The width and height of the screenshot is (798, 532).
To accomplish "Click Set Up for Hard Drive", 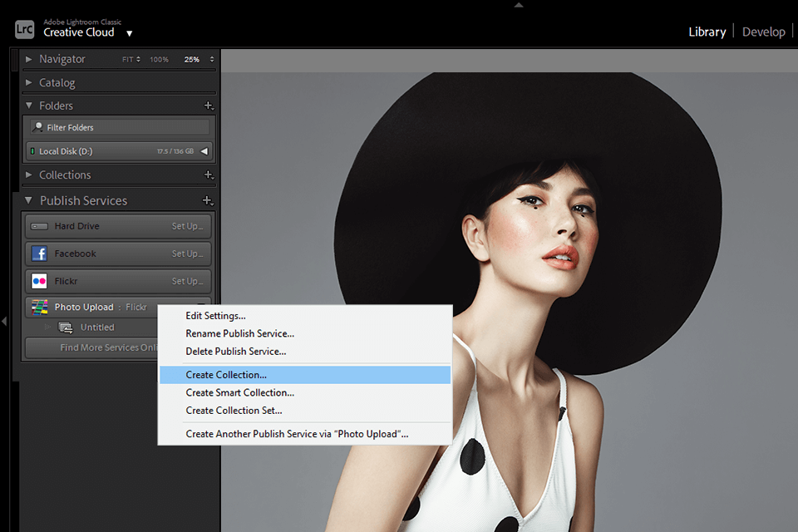I will click(187, 226).
